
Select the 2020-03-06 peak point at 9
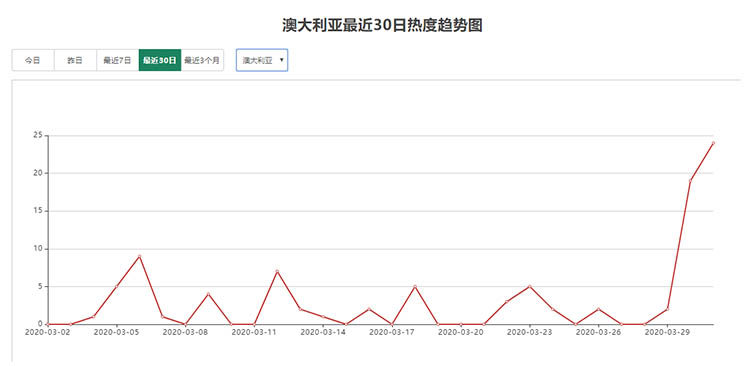(x=139, y=256)
